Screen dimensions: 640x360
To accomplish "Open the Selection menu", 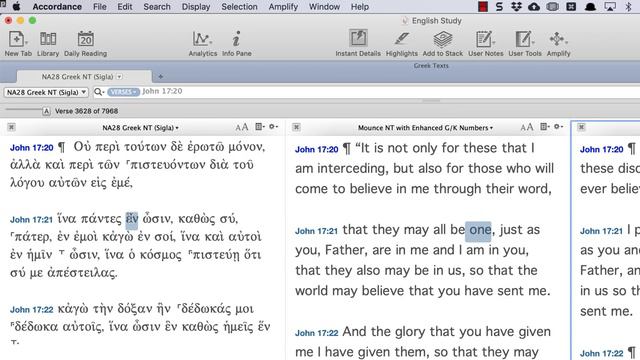I will 239,7.
